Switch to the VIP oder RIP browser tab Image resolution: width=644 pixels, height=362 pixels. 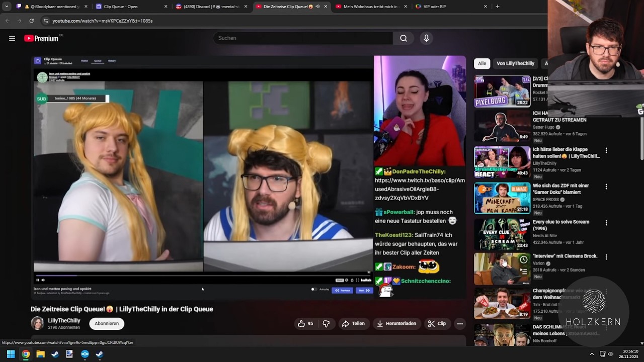pos(451,7)
